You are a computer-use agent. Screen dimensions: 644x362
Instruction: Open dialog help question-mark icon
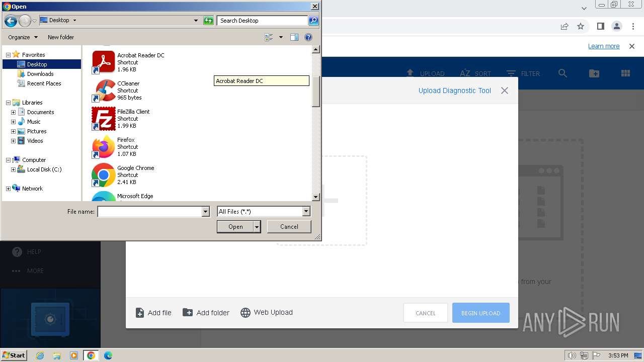[x=308, y=37]
